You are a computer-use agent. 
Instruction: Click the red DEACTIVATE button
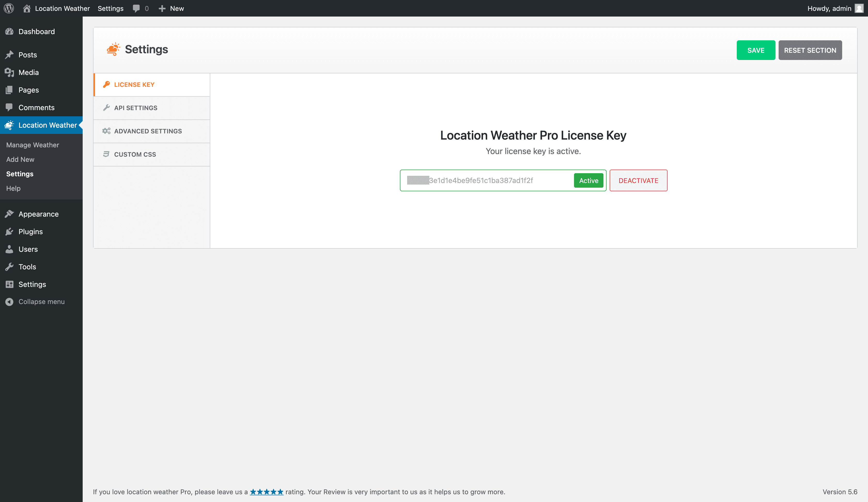[x=638, y=180]
